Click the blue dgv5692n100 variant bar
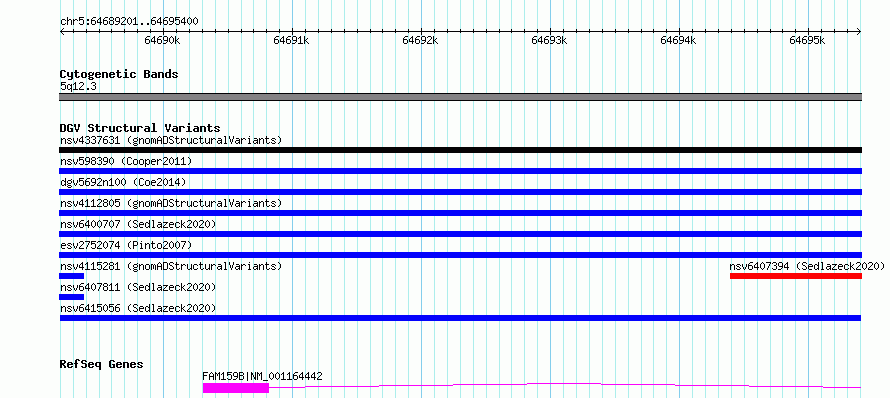 (x=460, y=192)
